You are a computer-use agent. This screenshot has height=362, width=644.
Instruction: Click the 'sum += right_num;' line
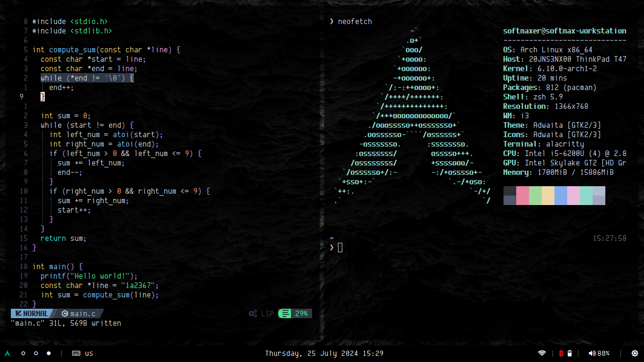tap(93, 200)
